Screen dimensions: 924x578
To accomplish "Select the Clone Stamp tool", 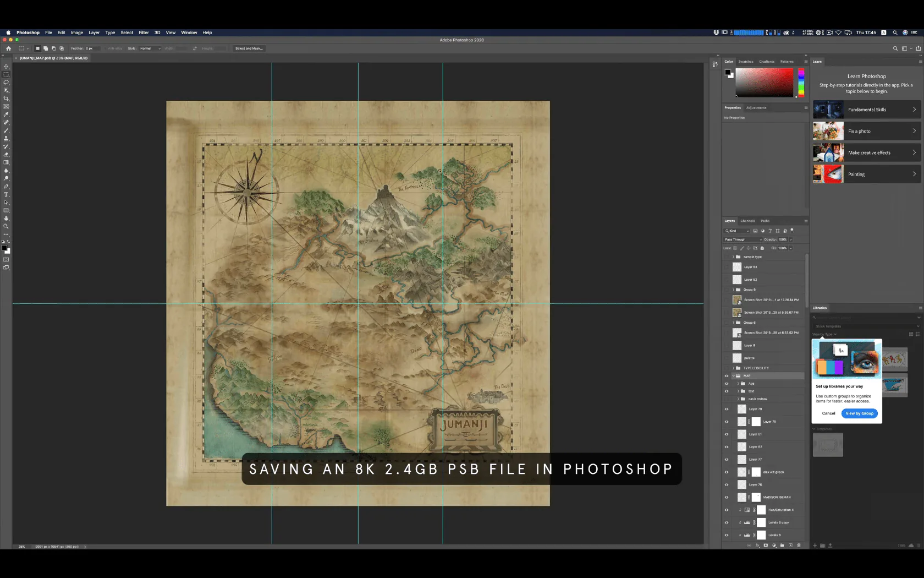I will click(6, 138).
